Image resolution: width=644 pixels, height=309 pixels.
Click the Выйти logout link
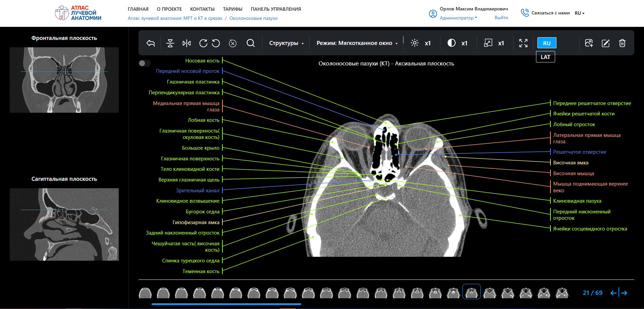[501, 18]
